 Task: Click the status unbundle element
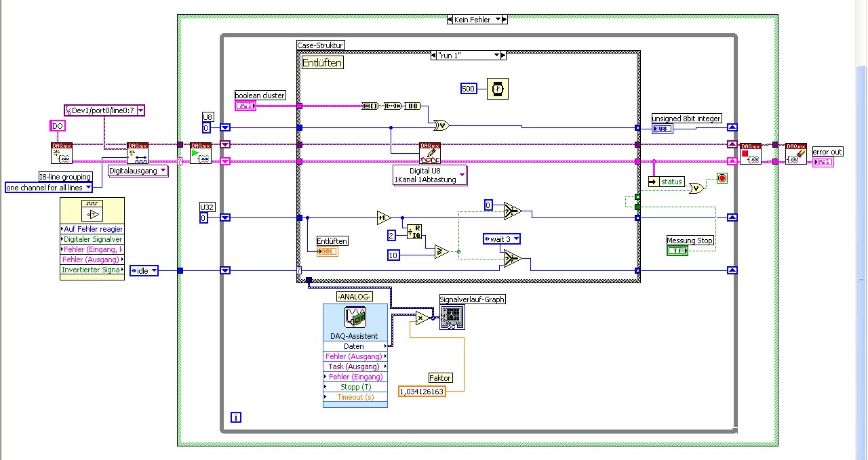[x=665, y=182]
